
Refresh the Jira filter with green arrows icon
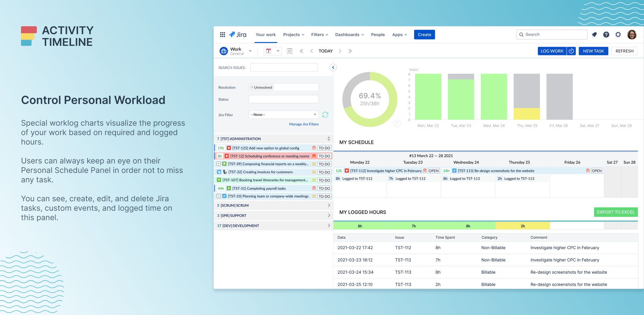[325, 115]
